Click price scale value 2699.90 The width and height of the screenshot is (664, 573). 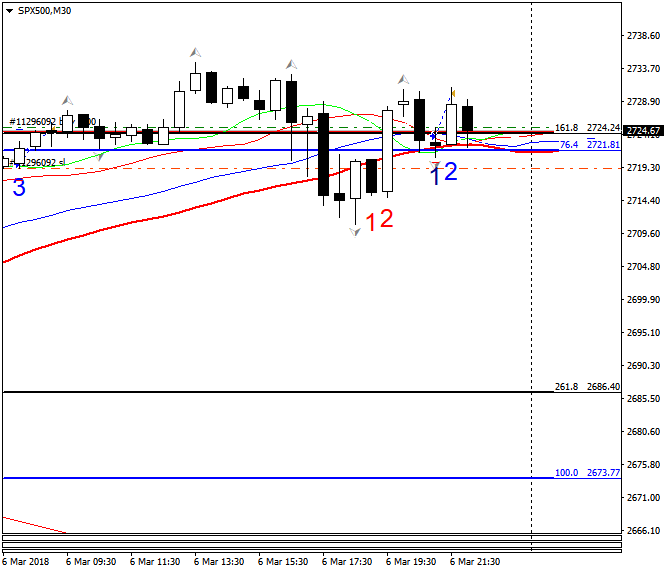pos(643,300)
